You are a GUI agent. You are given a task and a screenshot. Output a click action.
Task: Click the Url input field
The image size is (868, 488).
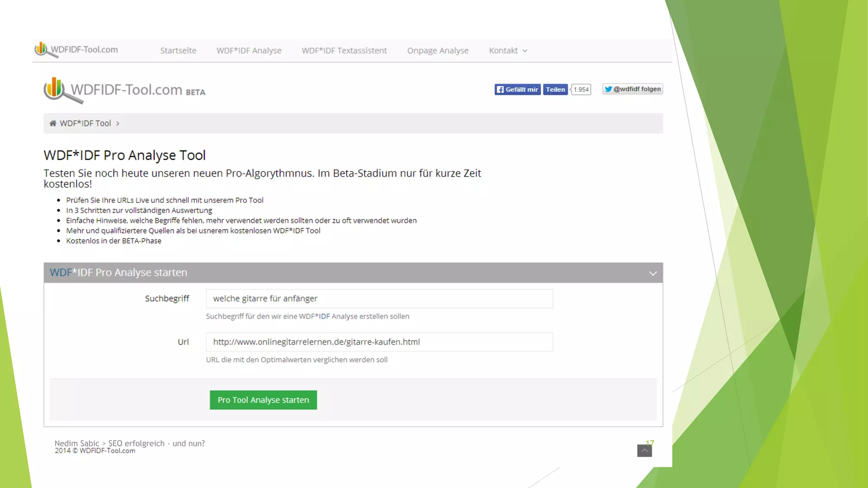379,342
